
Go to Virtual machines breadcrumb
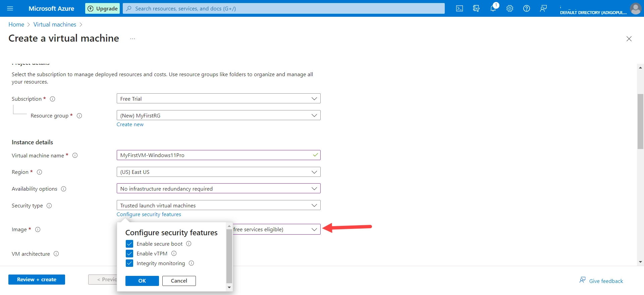[x=55, y=24]
